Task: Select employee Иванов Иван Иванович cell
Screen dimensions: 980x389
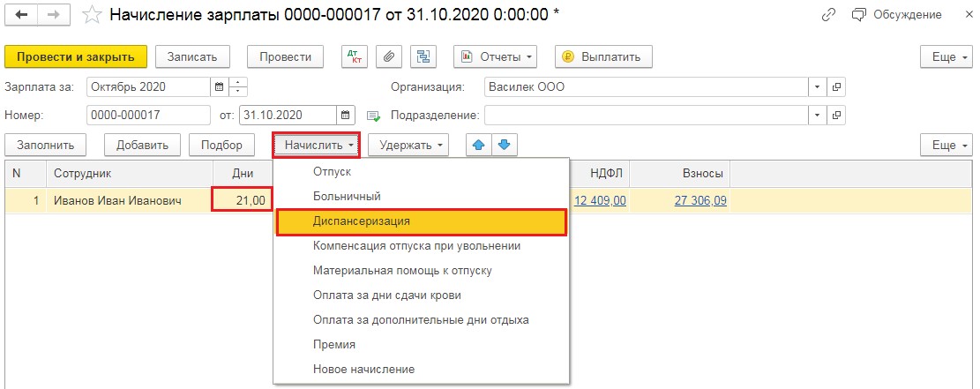Action: pos(130,201)
